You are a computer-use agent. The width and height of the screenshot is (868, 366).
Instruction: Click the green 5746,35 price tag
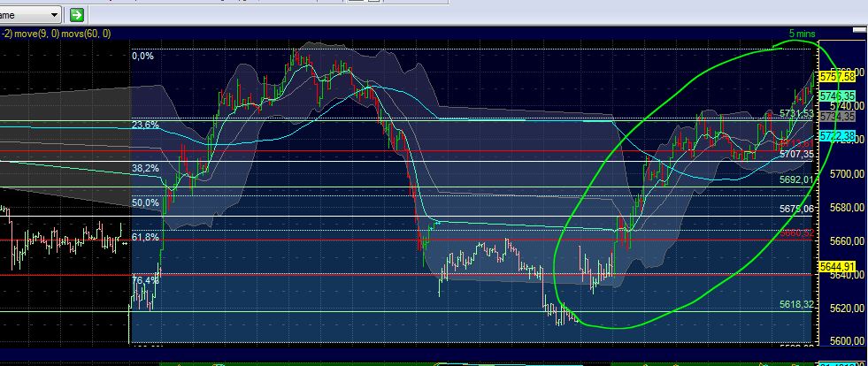[838, 95]
